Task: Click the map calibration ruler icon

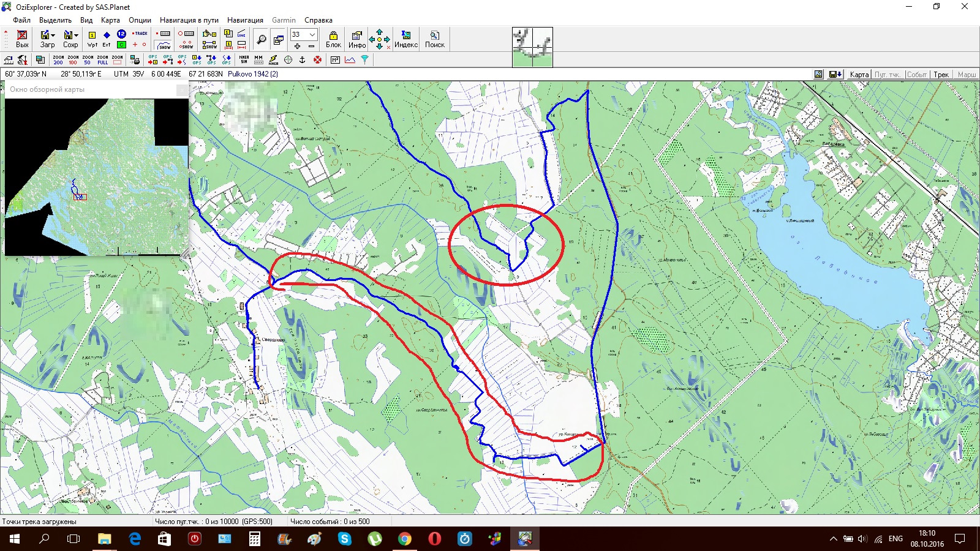Action: click(x=9, y=59)
